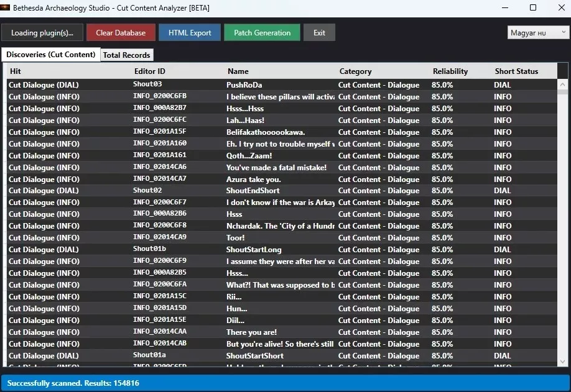
Task: Click 'I don't know if the war is Arkay' cell
Action: pos(281,202)
